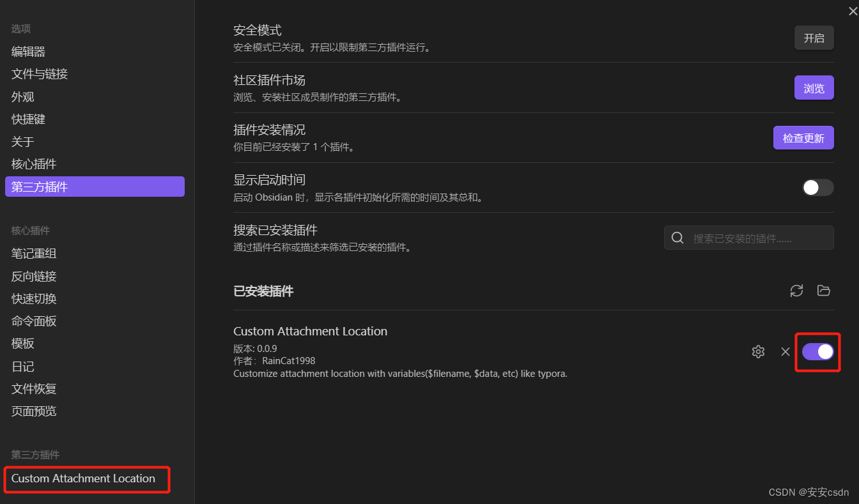This screenshot has height=504, width=859.
Task: Click the 已安装插件 heading
Action: click(263, 291)
